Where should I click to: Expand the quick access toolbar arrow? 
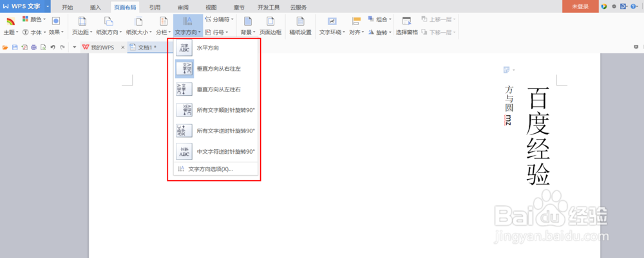[74, 48]
